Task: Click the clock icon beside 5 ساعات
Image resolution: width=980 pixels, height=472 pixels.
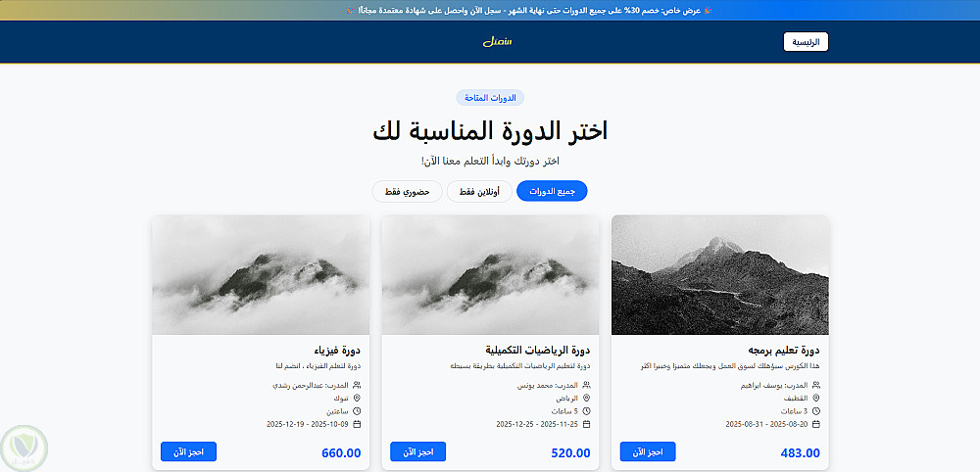Action: click(587, 411)
